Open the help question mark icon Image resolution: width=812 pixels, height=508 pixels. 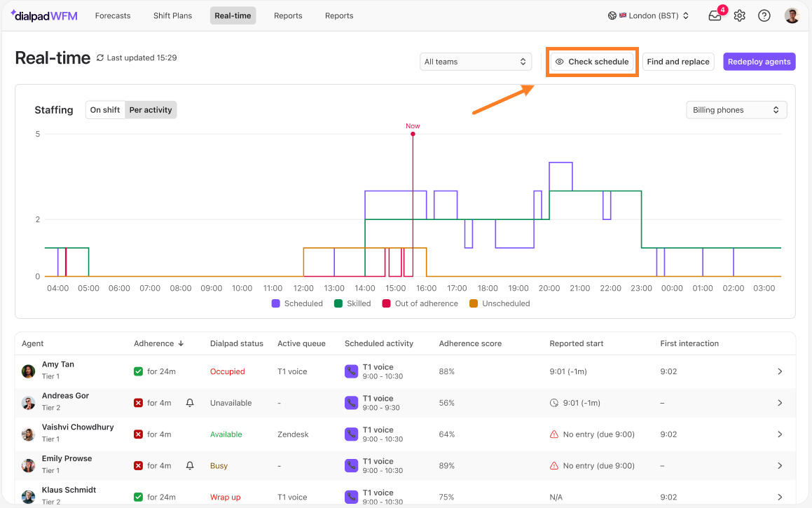pos(764,15)
